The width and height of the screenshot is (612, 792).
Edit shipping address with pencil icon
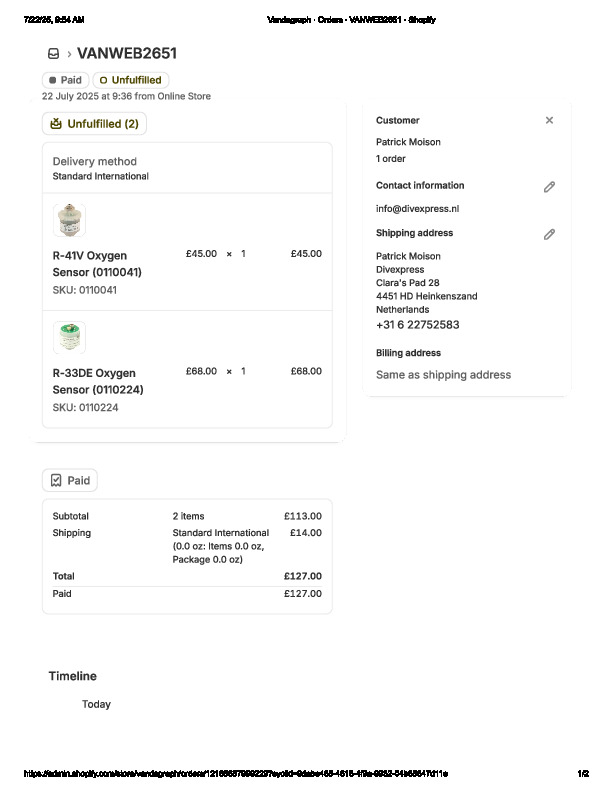tap(549, 234)
